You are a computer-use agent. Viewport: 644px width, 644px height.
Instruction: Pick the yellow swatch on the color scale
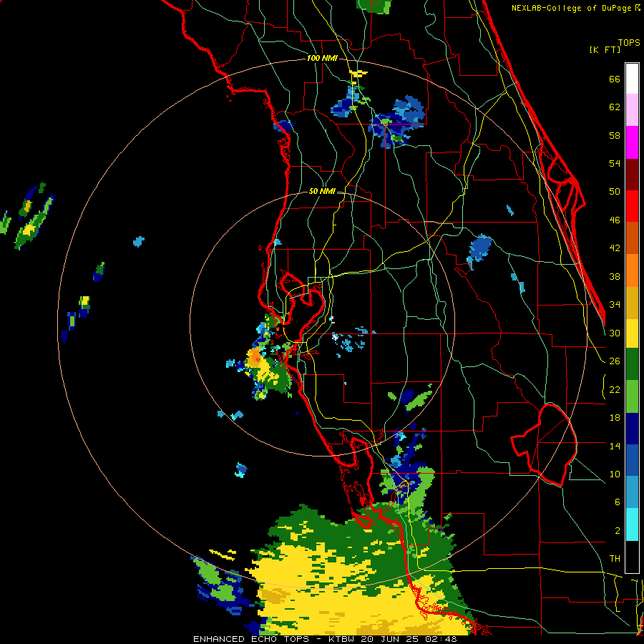point(632,333)
